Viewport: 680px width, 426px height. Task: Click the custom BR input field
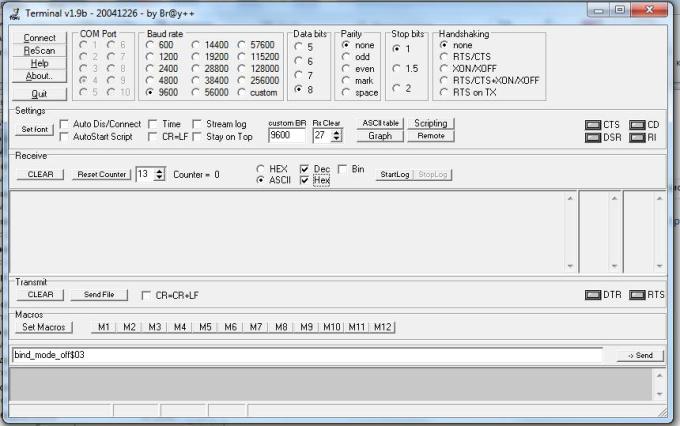tap(286, 135)
